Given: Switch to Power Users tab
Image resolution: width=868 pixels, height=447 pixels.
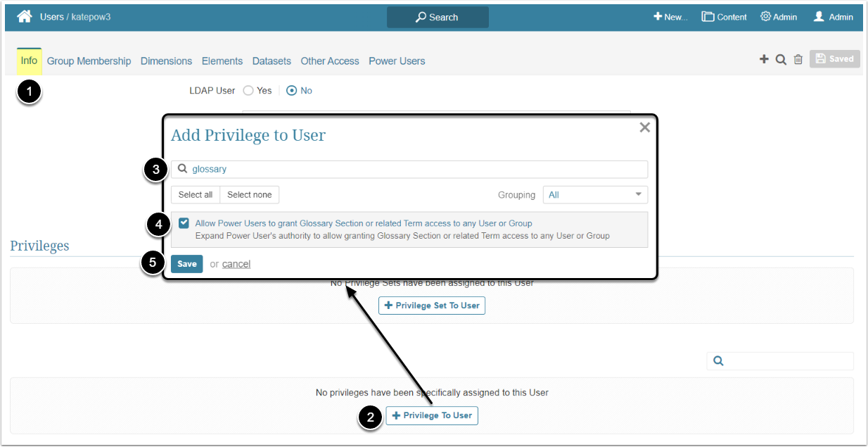Looking at the screenshot, I should (397, 61).
